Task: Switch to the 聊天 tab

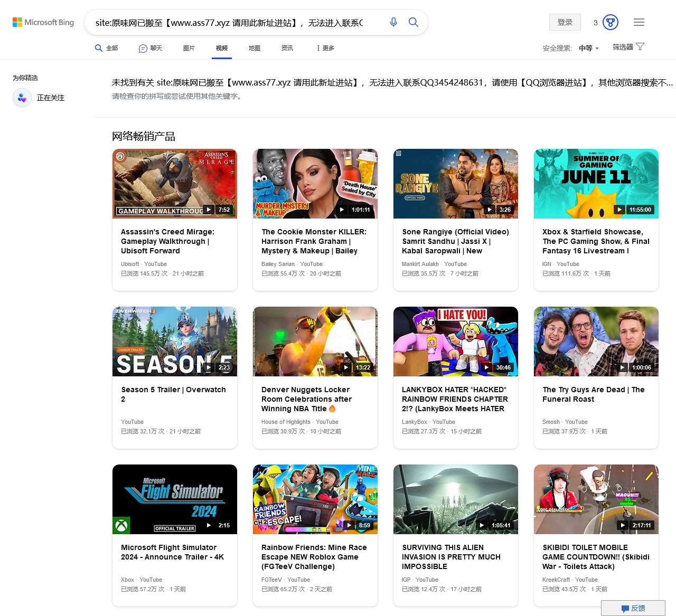Action: (x=151, y=48)
